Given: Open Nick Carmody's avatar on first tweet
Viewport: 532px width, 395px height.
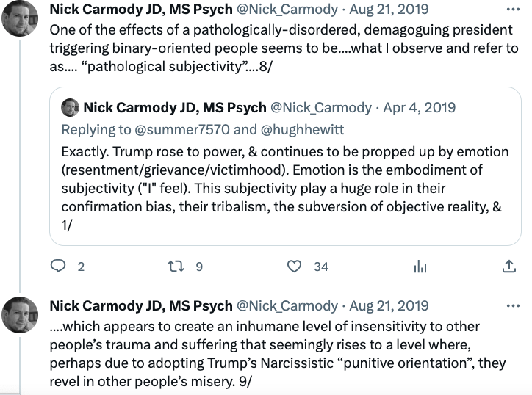Looking at the screenshot, I should tap(21, 20).
